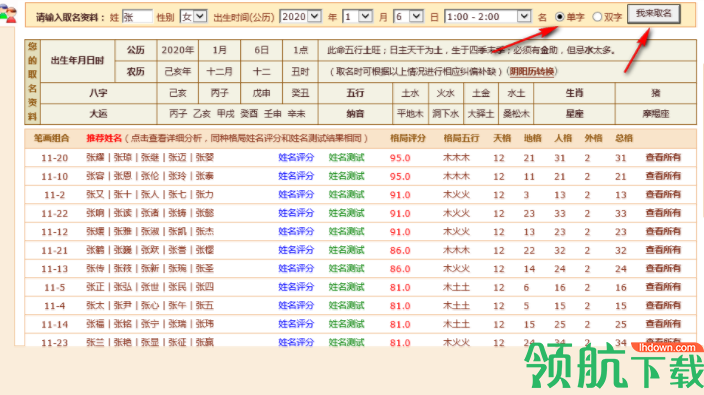Click the name 张又 in the 11-2 row
This screenshot has height=395, width=704.
pos(95,194)
